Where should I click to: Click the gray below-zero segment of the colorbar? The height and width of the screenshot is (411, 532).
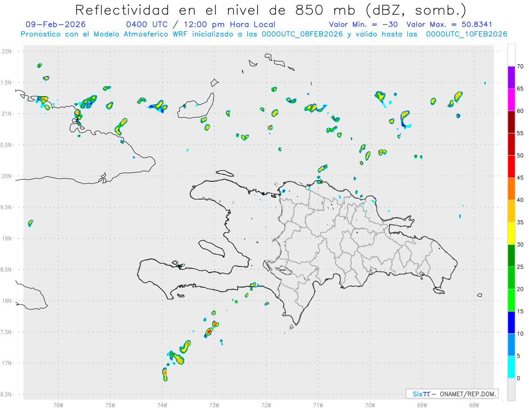click(x=511, y=389)
